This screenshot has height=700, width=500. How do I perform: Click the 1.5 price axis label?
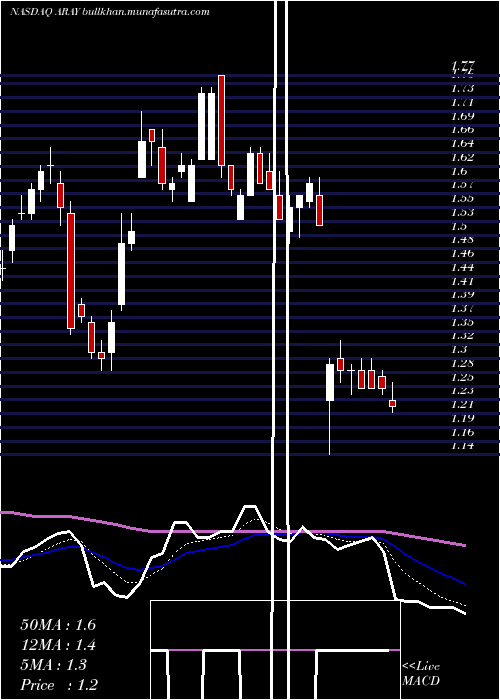[x=459, y=226]
